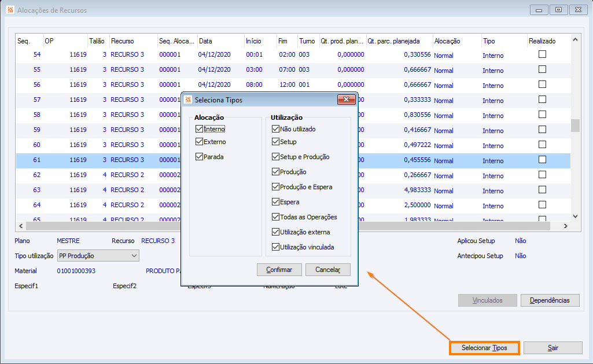This screenshot has height=364, width=593.
Task: Open the Dependências window
Action: pyautogui.click(x=550, y=300)
